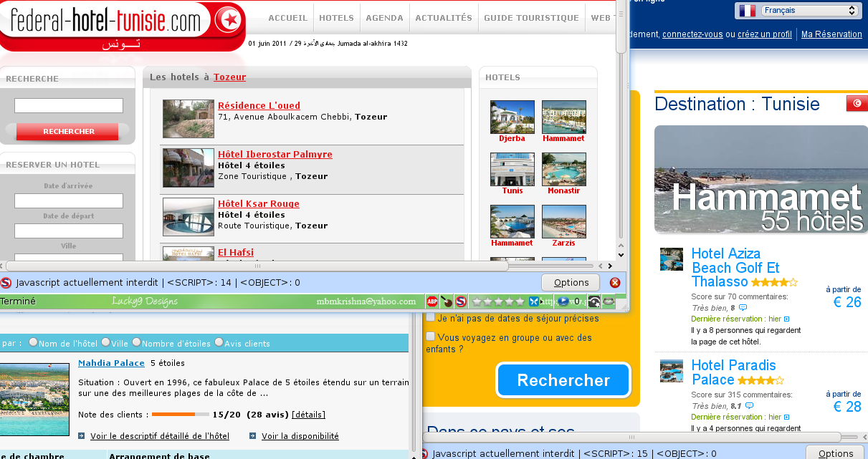Click the arrow icon before Voir le descriptif détaillé
The width and height of the screenshot is (868, 459).
tap(82, 435)
